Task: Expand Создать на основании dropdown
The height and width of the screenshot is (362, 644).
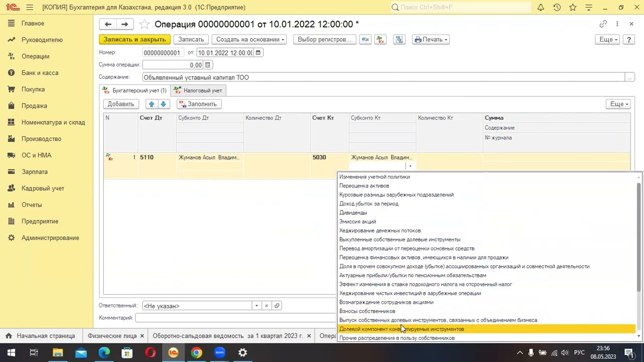Action: [250, 39]
